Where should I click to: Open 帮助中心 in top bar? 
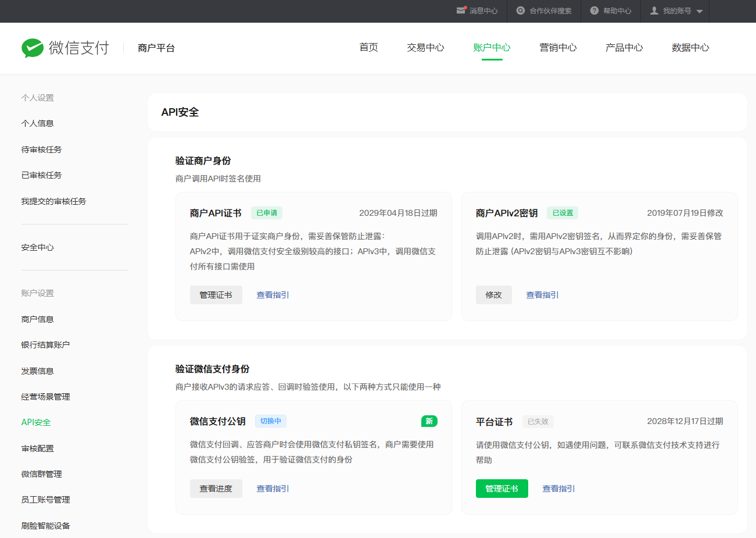[617, 11]
